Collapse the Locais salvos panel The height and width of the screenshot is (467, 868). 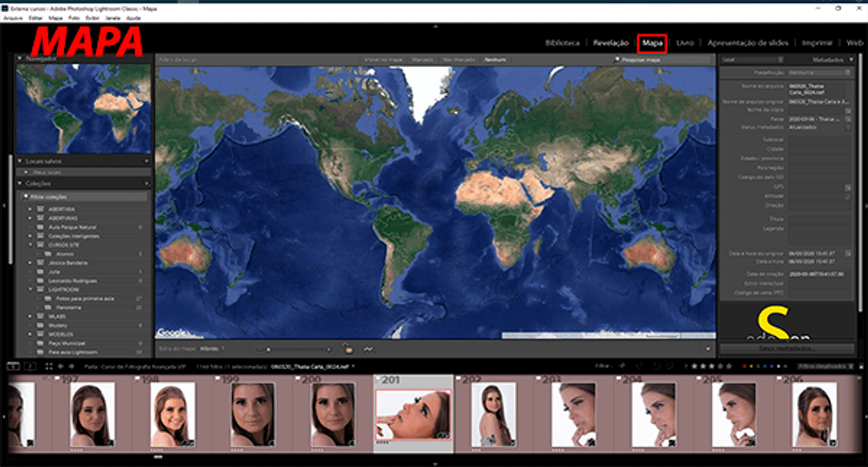pos(20,160)
